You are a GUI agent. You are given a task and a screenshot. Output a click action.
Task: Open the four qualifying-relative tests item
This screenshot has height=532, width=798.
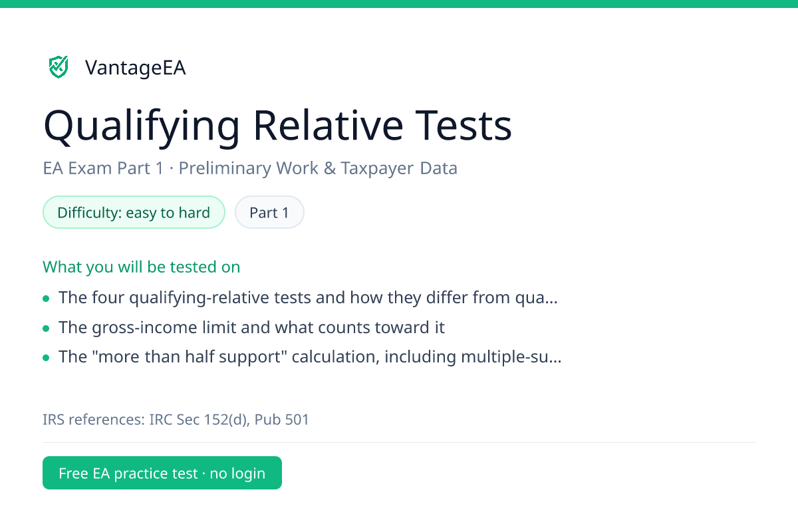(x=308, y=297)
